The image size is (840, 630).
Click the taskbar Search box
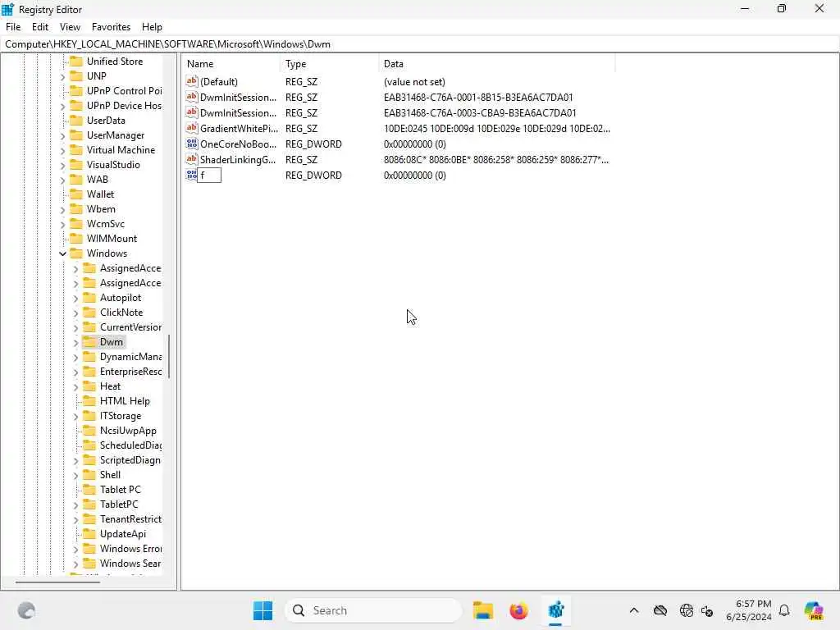pos(373,610)
